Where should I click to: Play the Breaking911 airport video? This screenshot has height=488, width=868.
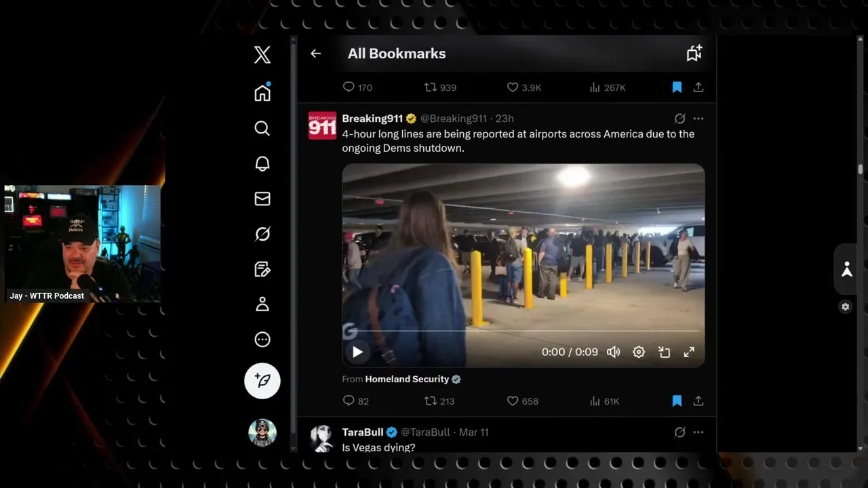tap(357, 352)
